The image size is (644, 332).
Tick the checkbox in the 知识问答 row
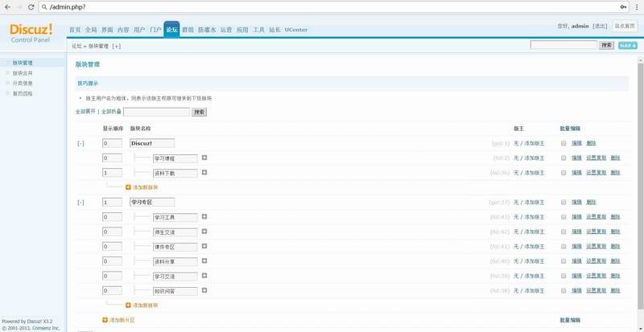563,291
